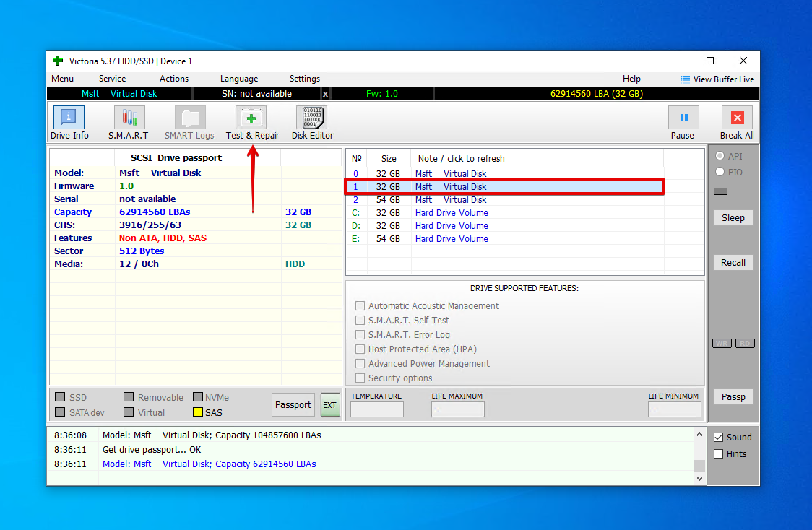Screen dimensions: 812x530
Task: Select D: Hard Drive Volume row
Action: pyautogui.click(x=505, y=226)
